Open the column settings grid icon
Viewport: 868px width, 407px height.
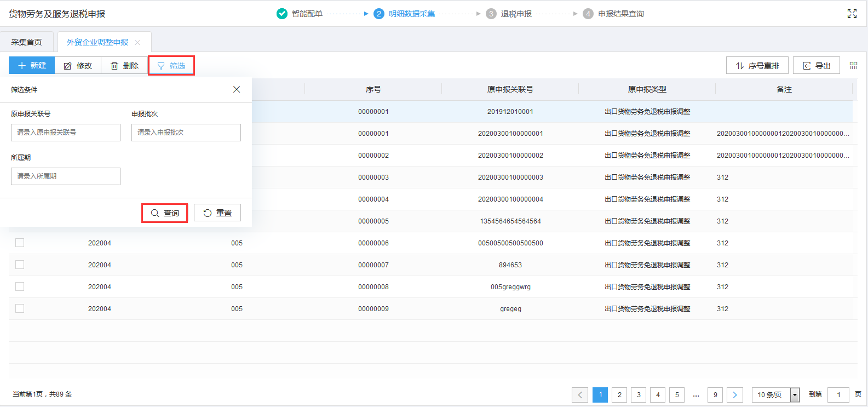click(853, 66)
